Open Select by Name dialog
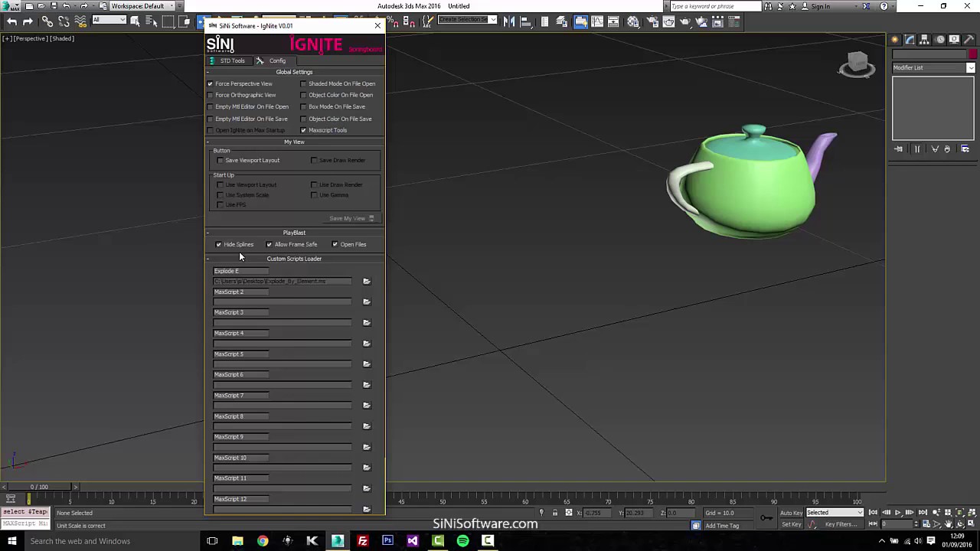Screen dimensions: 980x551 [152, 21]
